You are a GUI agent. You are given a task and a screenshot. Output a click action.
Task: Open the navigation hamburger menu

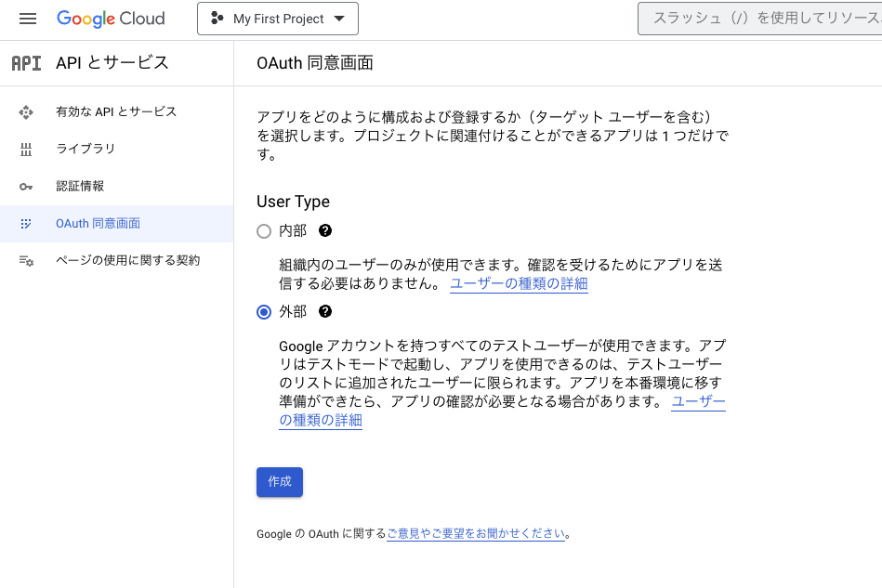[27, 19]
